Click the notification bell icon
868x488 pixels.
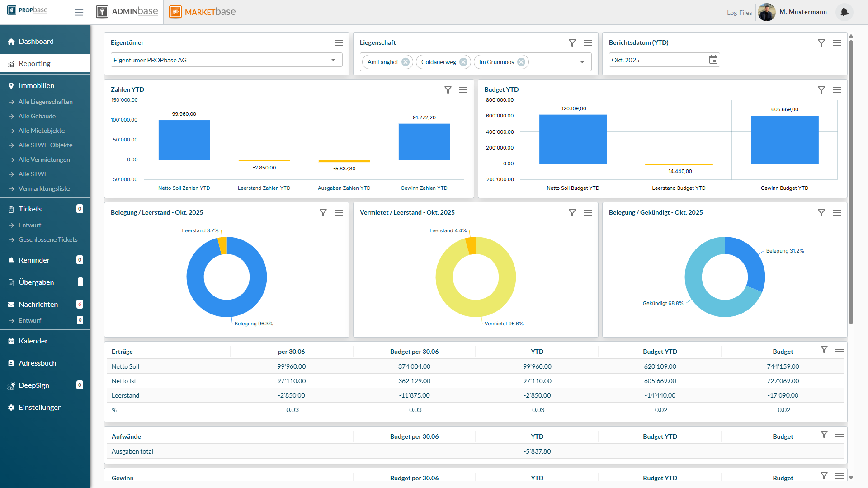click(x=844, y=12)
